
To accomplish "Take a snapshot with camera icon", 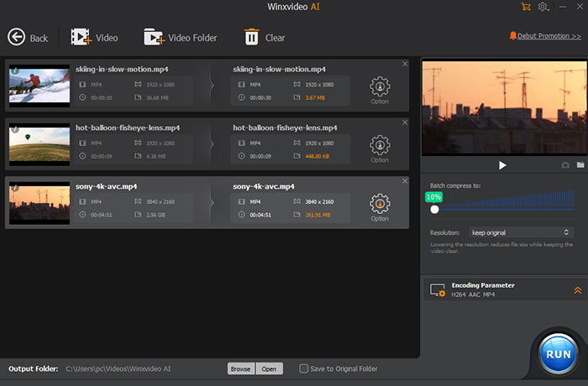I will coord(565,165).
